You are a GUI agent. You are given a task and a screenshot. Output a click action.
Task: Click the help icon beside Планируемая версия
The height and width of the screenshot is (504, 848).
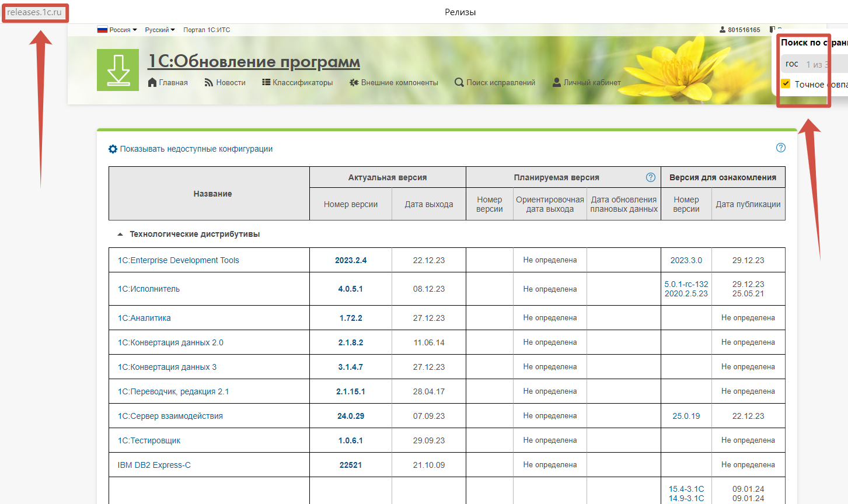651,177
